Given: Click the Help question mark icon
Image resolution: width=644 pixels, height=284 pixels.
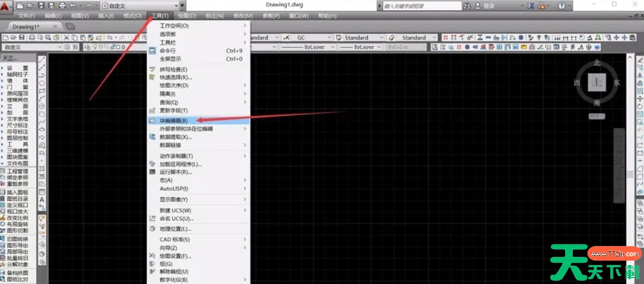Looking at the screenshot, I should tap(561, 6).
